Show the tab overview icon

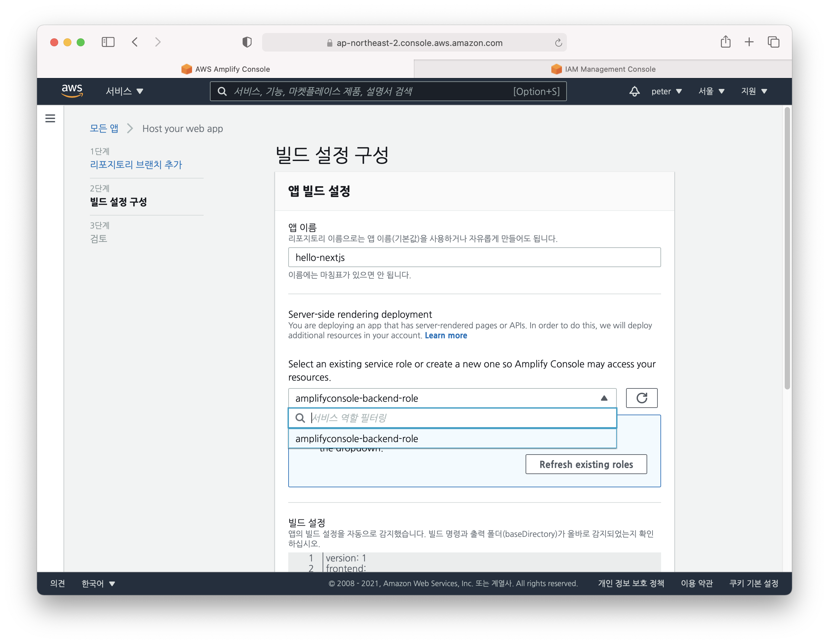(x=773, y=42)
